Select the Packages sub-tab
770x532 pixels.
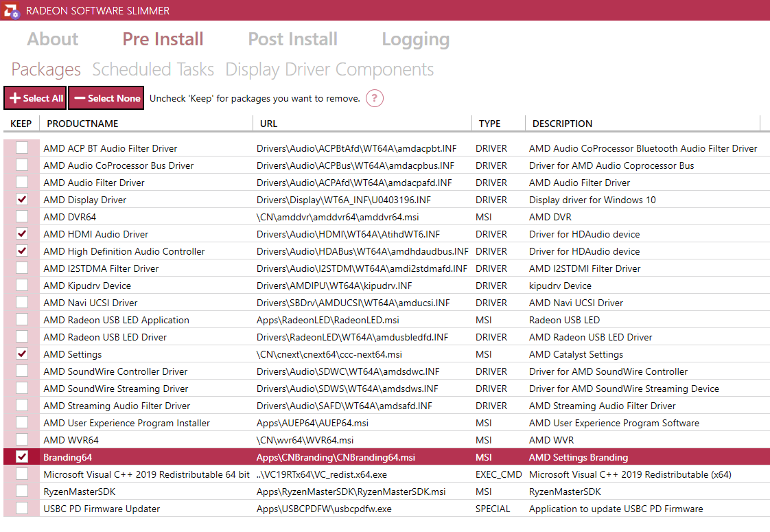pos(46,70)
